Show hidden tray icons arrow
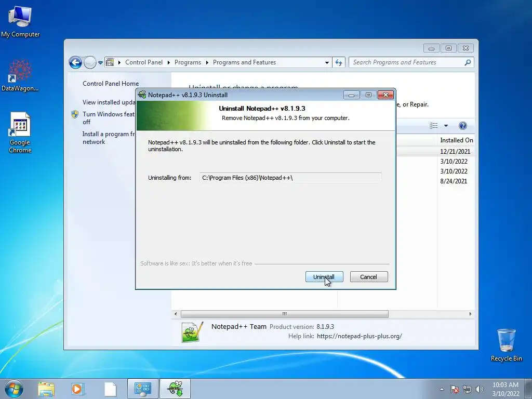This screenshot has height=399, width=532. pyautogui.click(x=442, y=389)
